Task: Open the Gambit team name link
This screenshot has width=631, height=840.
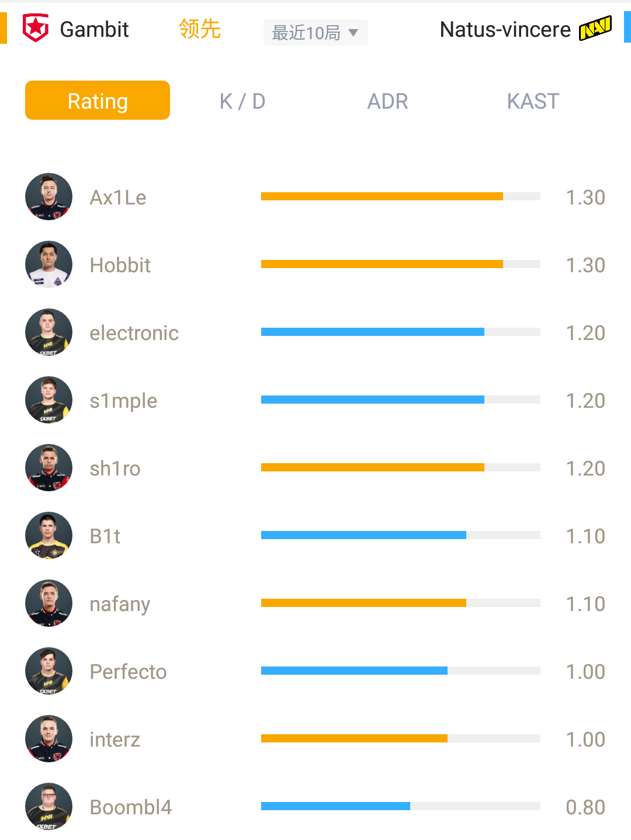Action: pos(94,29)
